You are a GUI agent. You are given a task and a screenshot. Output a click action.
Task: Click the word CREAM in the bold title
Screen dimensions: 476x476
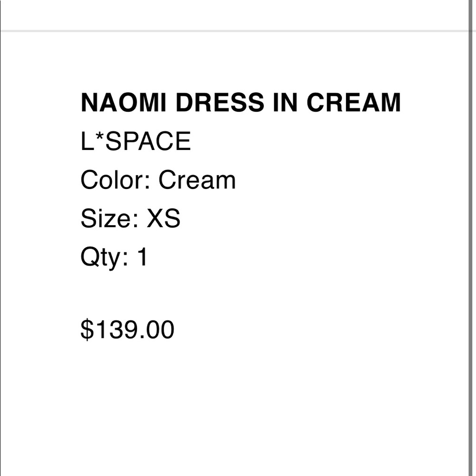pos(354,103)
